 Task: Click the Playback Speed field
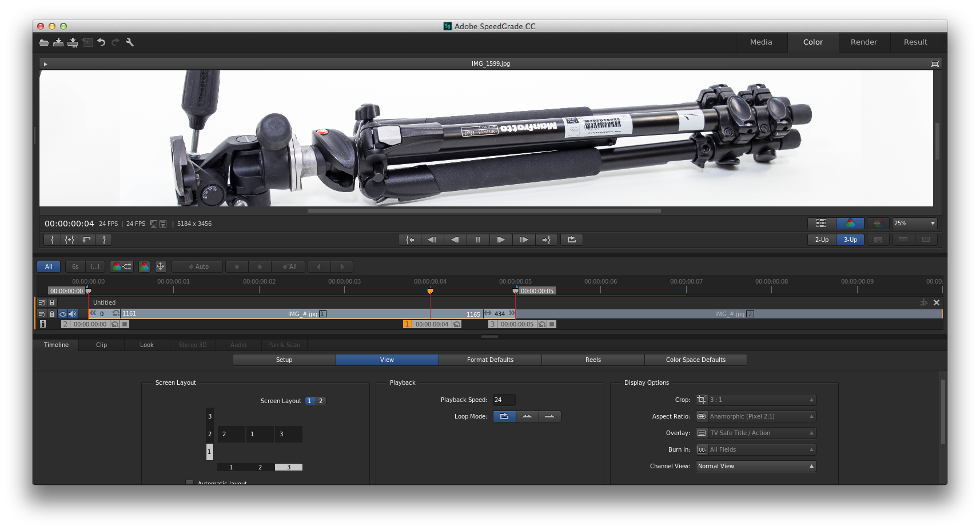point(504,400)
